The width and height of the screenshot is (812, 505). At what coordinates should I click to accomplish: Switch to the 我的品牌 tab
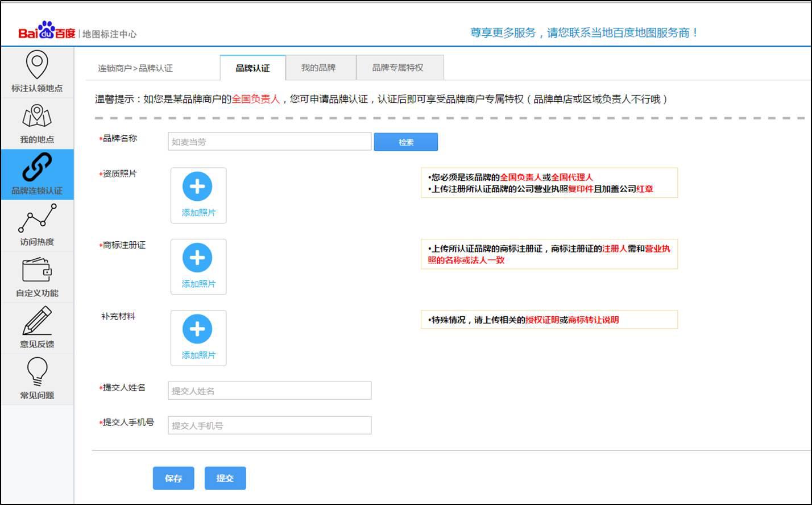320,67
